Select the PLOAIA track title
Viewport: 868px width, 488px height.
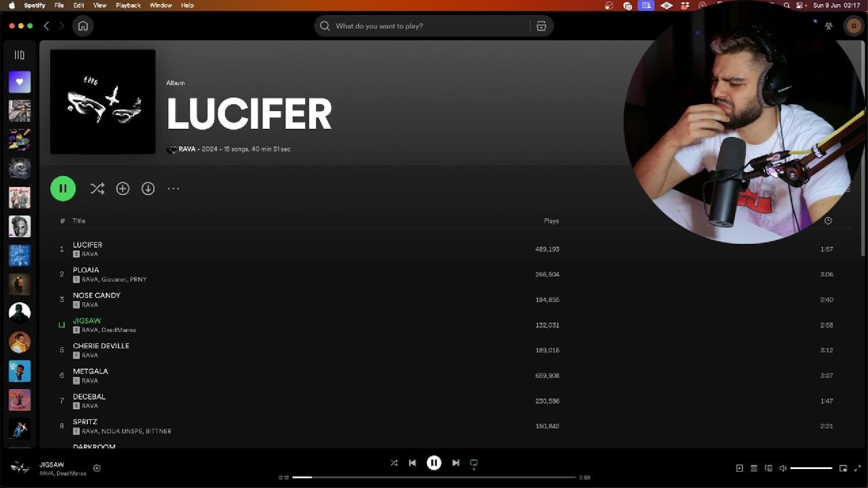click(x=86, y=270)
